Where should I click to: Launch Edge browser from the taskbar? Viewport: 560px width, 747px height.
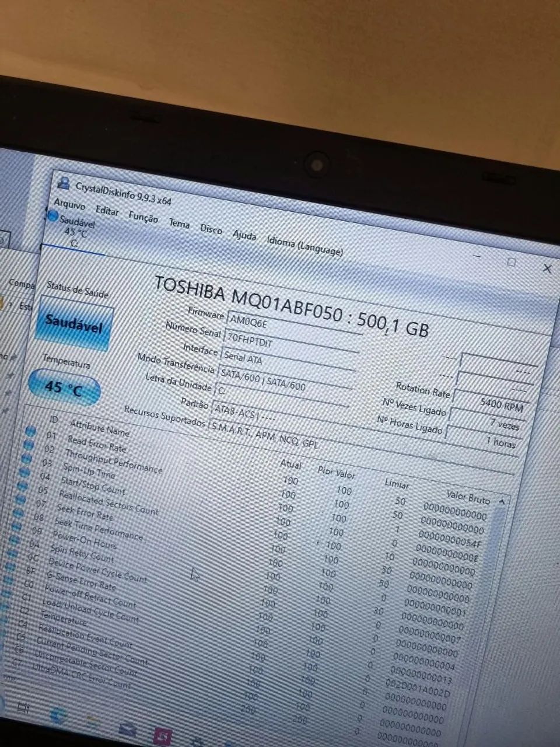(x=58, y=715)
